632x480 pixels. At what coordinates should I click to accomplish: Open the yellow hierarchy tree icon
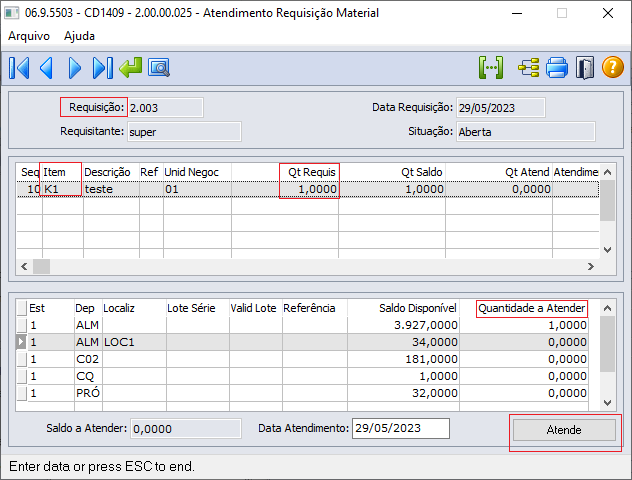(x=528, y=68)
